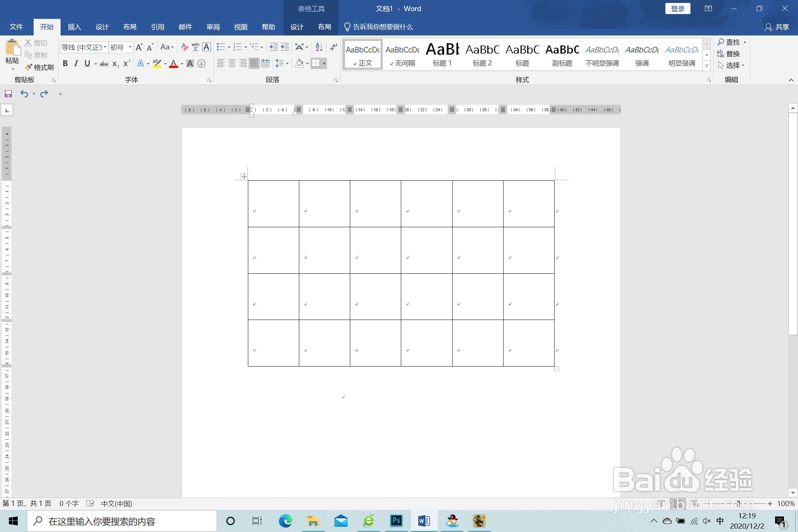This screenshot has height=532, width=798.
Task: Toggle show paragraph marks button
Action: pos(333,47)
